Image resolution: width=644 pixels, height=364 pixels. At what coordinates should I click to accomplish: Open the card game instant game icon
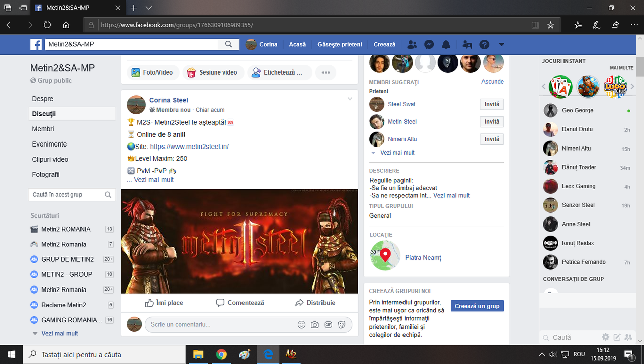(x=560, y=87)
